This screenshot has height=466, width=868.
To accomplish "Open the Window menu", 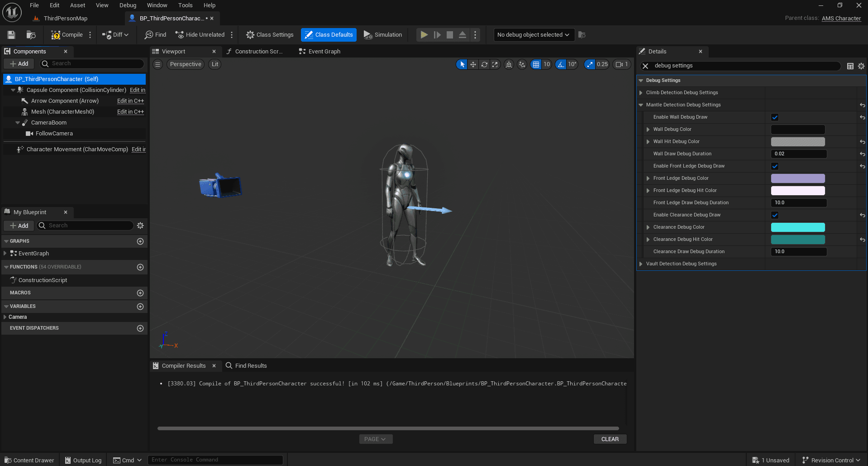I will [157, 5].
